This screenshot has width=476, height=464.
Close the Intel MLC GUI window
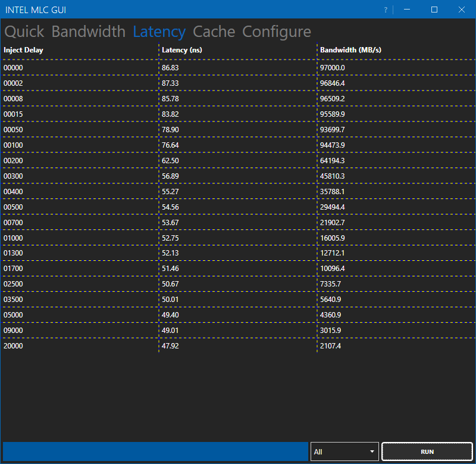tap(462, 10)
